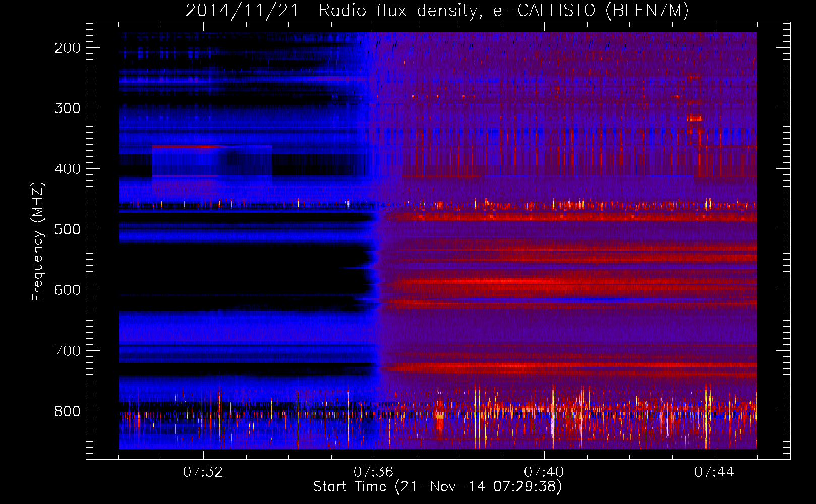
Task: Click the 'Frequency (MHZ)' y-axis label
Action: tap(38, 242)
